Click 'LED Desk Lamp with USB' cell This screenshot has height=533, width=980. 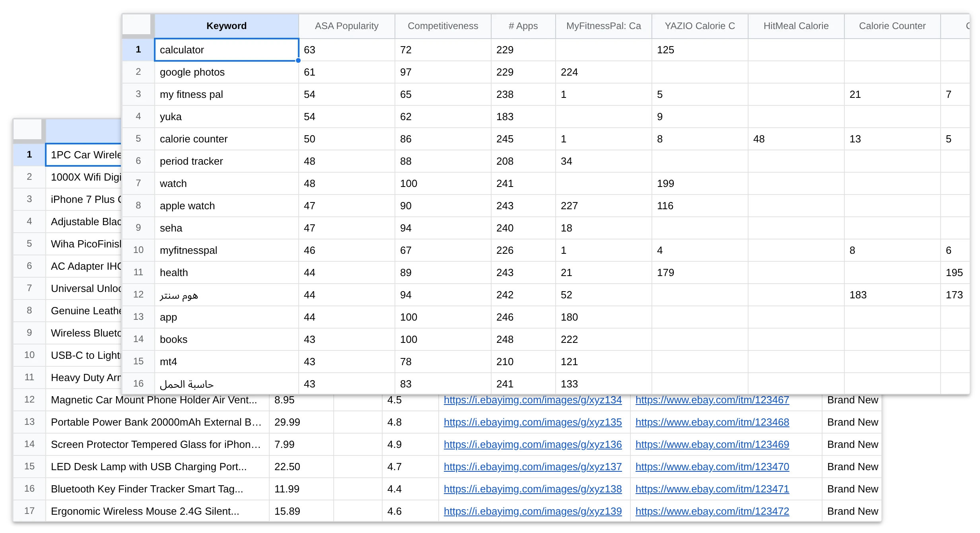[157, 467]
